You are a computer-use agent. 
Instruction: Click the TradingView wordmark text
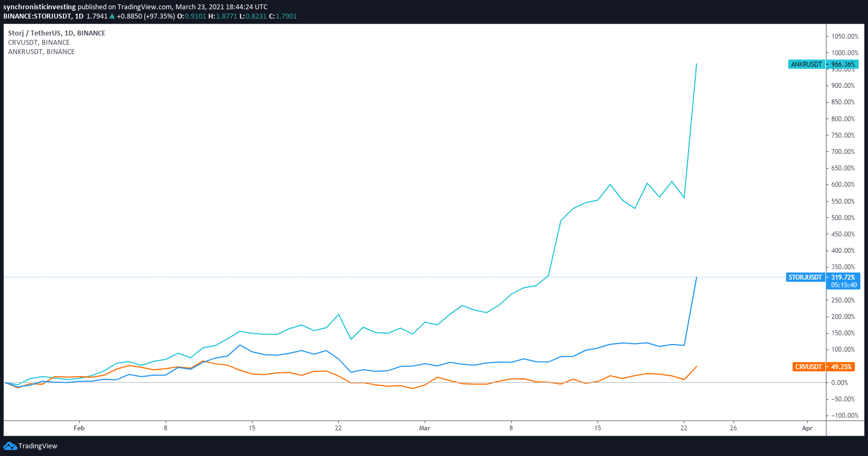click(x=38, y=446)
